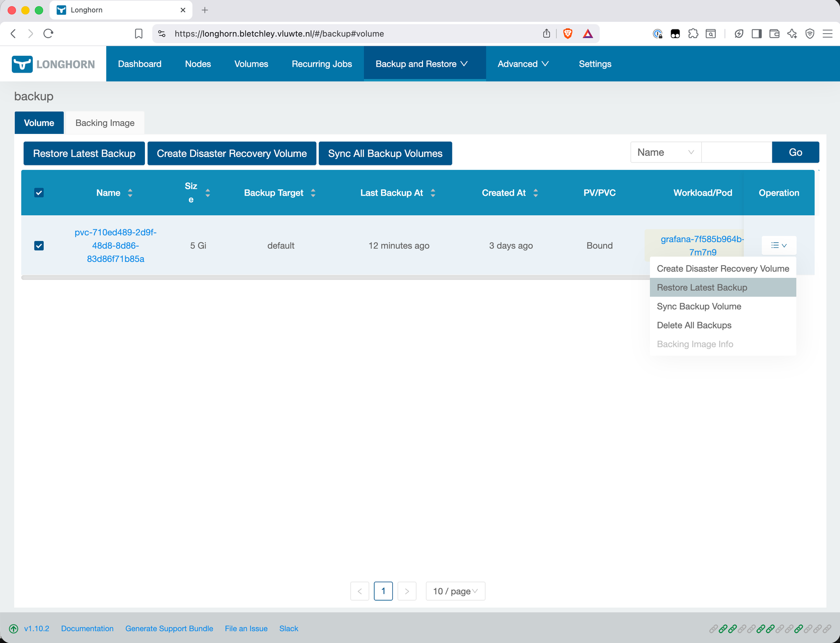The width and height of the screenshot is (840, 643).
Task: Open the Operation menu icon for the pvc volume
Action: coord(778,245)
